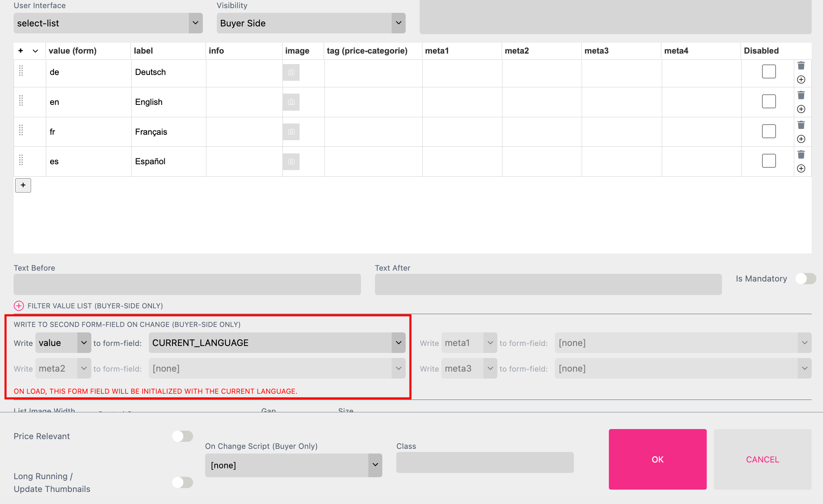The image size is (823, 504).
Task: Upload an image for the Deutsch row
Action: (x=291, y=72)
